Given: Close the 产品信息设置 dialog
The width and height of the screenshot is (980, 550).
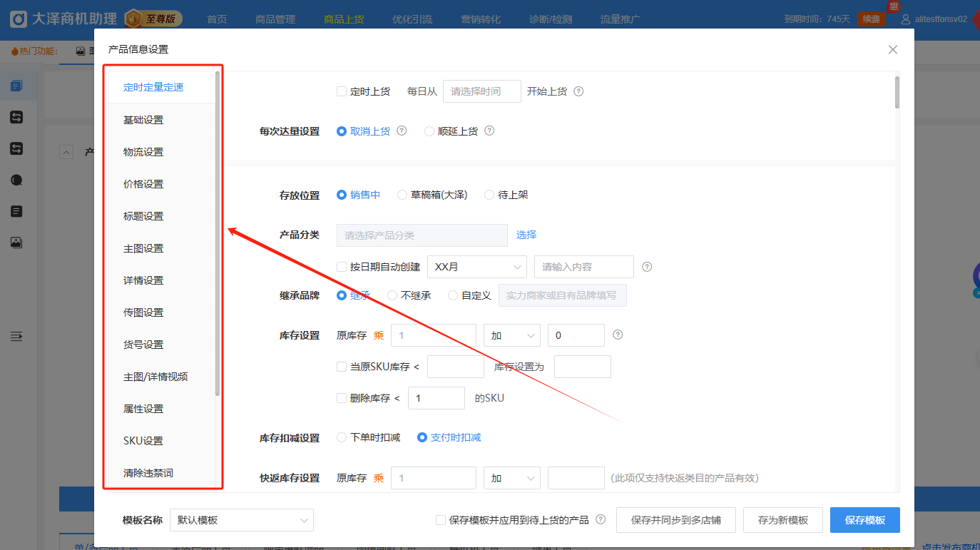Looking at the screenshot, I should 892,50.
